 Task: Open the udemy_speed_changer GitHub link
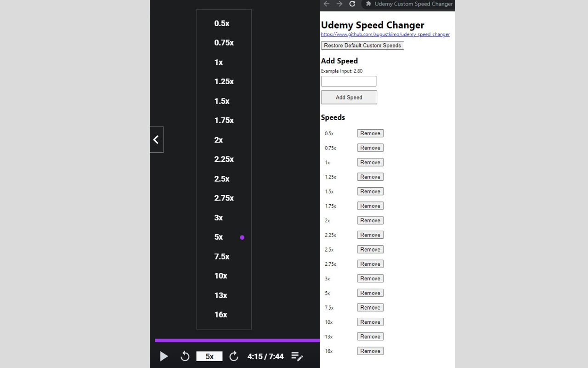pos(385,34)
